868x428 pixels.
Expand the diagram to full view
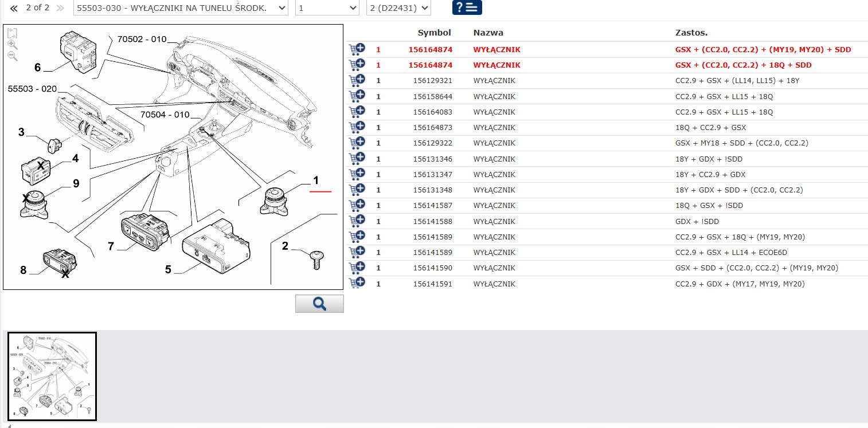(12, 33)
